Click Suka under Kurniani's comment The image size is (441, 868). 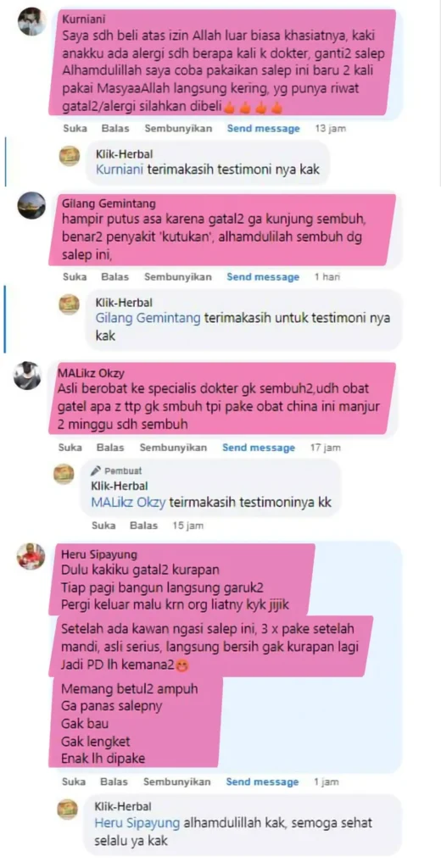click(x=75, y=129)
